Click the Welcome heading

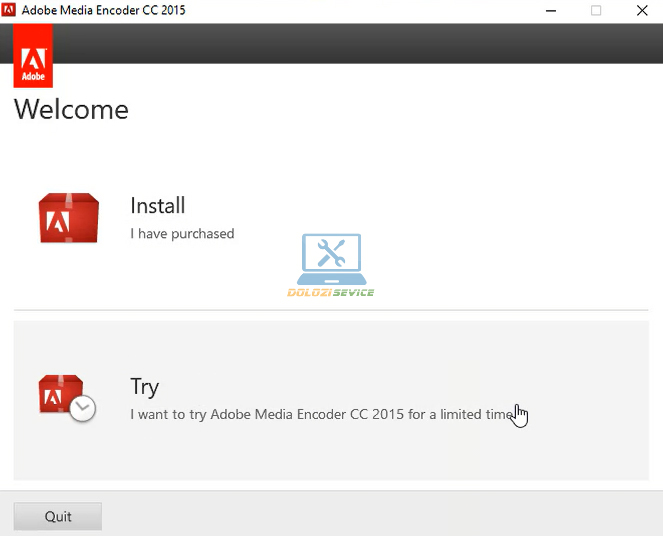click(72, 109)
